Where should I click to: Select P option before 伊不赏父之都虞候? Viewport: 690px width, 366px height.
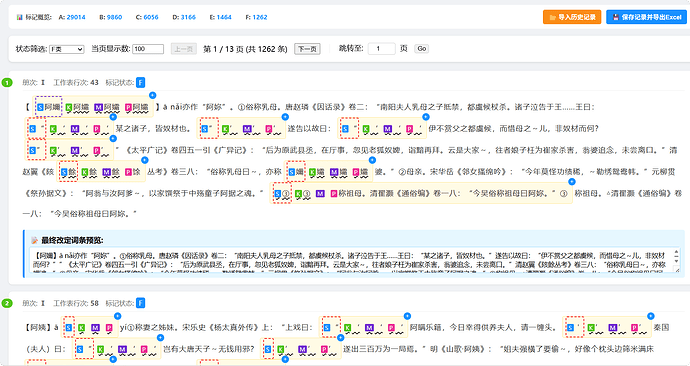(413, 129)
